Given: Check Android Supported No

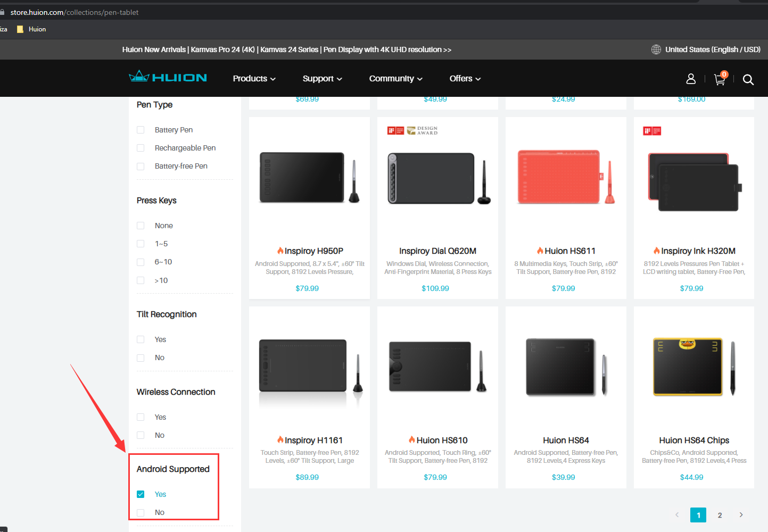Looking at the screenshot, I should click(x=141, y=512).
